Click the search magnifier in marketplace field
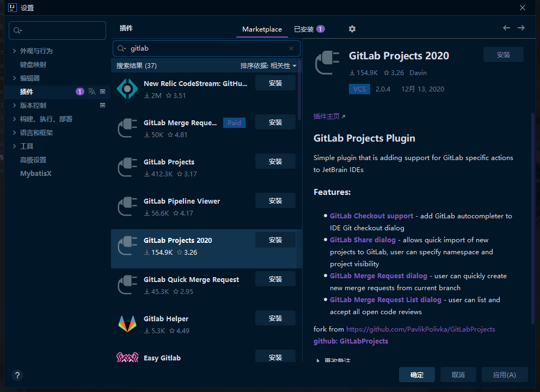Screen dimensions: 540x392 [x=121, y=48]
